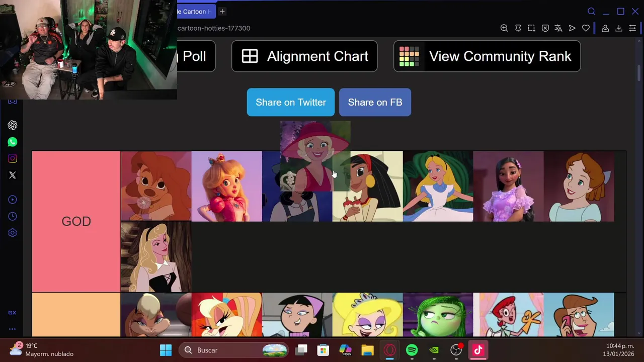Select the red-haired waitress thumbnail
The height and width of the screenshot is (362, 644).
508,315
